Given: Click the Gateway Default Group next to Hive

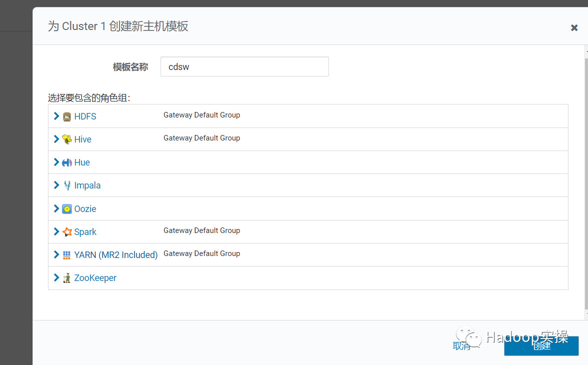Looking at the screenshot, I should (201, 137).
